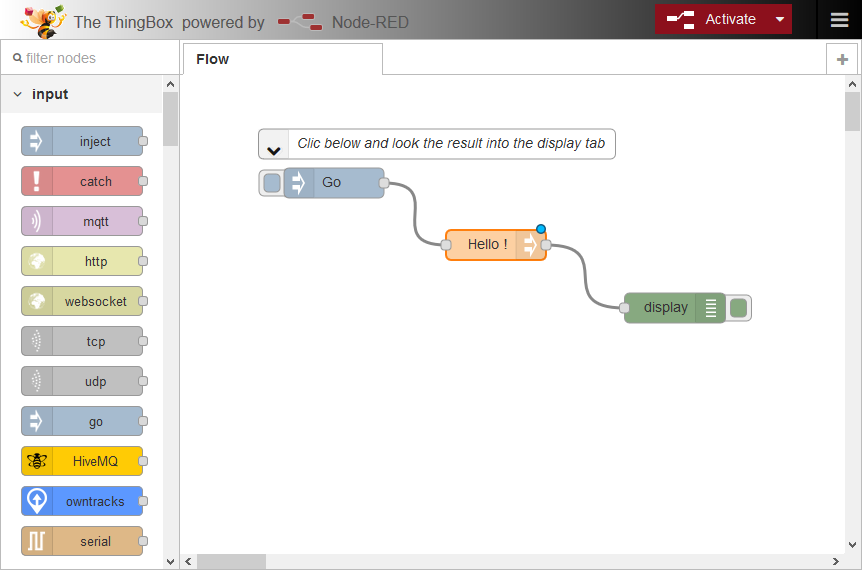Image resolution: width=862 pixels, height=570 pixels.
Task: Click the http node globe icon
Action: (x=37, y=261)
